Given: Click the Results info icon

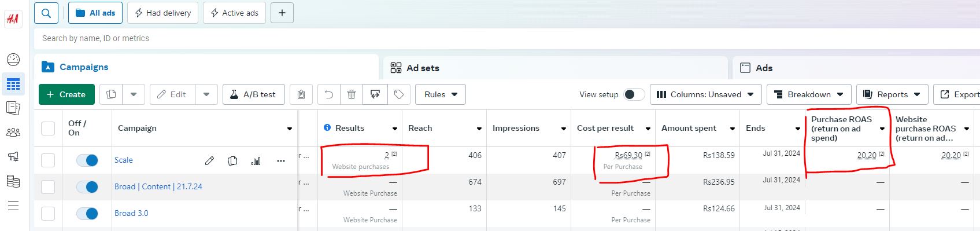Looking at the screenshot, I should (327, 127).
